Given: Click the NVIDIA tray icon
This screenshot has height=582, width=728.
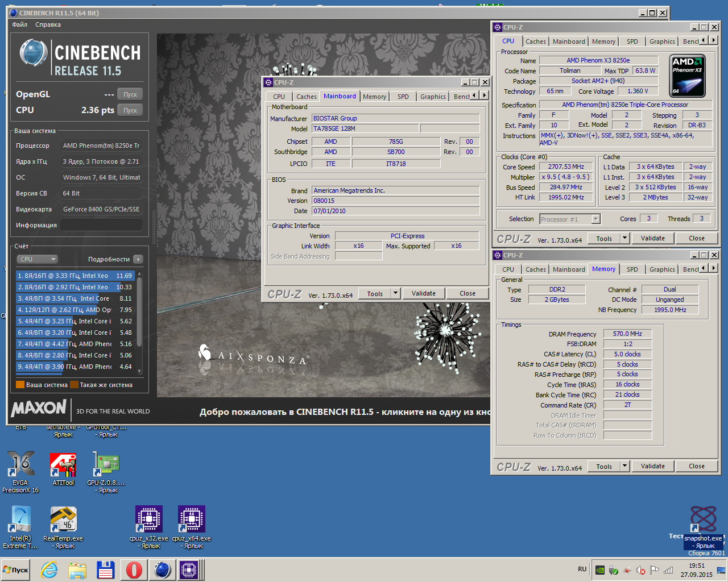Looking at the screenshot, I should (599, 570).
